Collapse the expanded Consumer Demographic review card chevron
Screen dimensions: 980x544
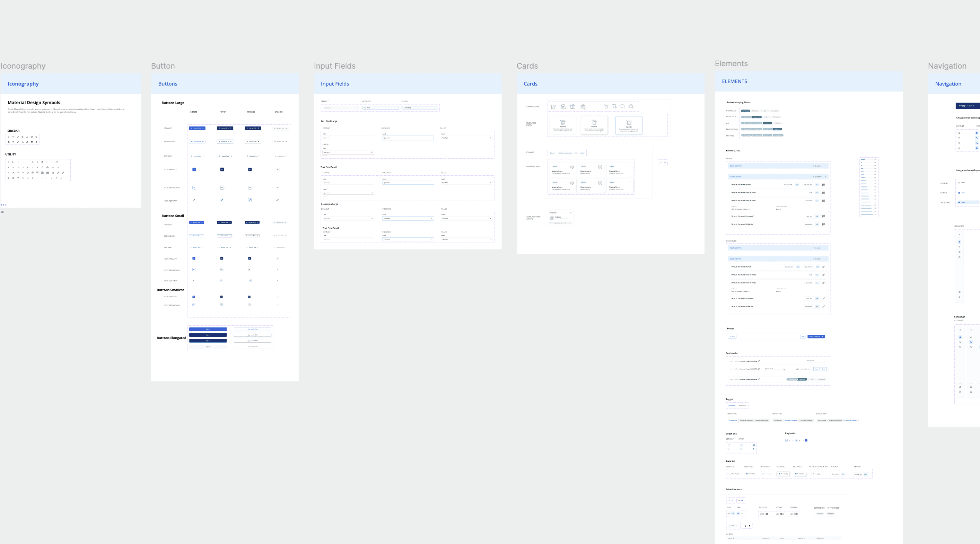825,259
